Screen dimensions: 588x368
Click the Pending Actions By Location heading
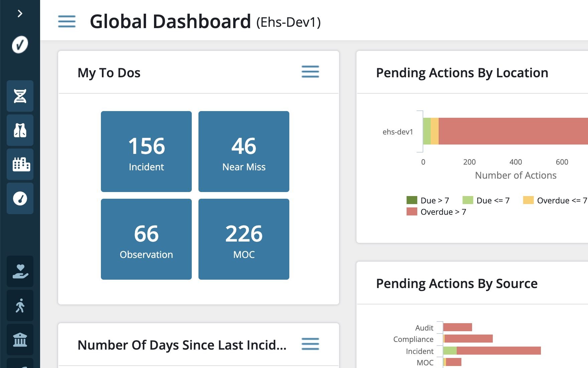point(462,73)
